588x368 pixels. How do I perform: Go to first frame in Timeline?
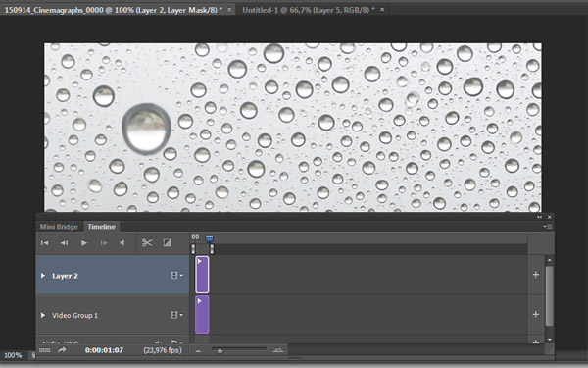point(45,243)
